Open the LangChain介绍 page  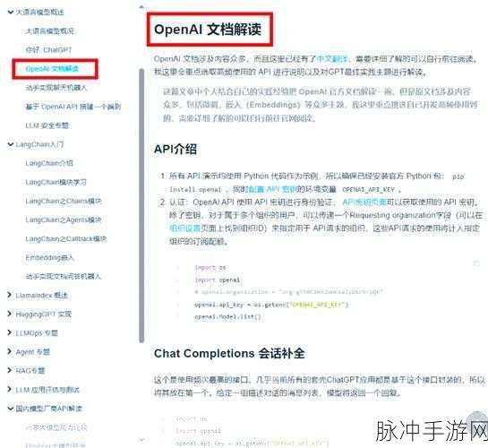pos(49,163)
